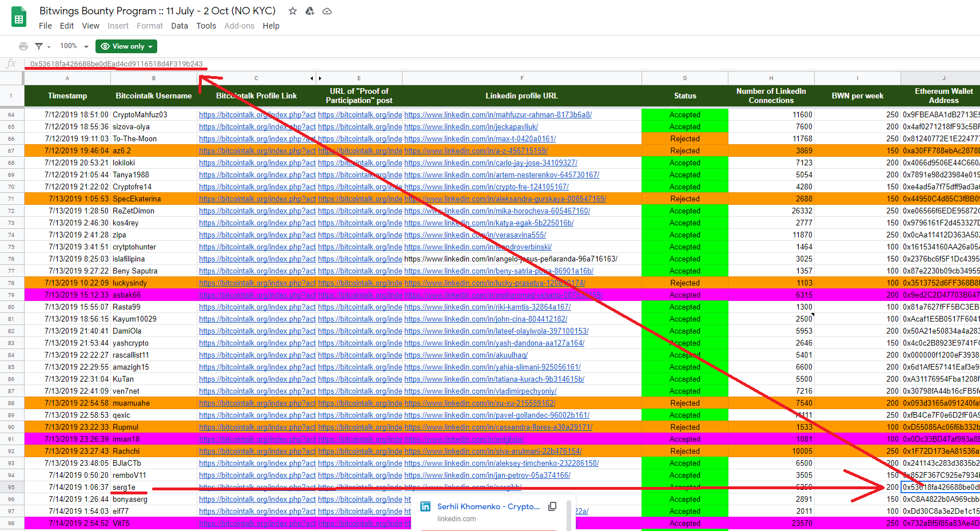Open the Data menu
Image resolution: width=980 pixels, height=531 pixels.
coord(180,26)
